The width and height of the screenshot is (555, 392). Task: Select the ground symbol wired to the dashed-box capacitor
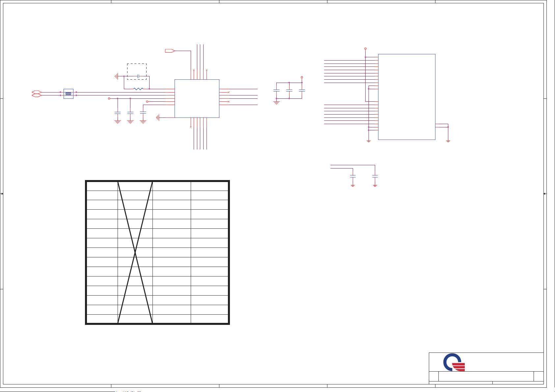(x=116, y=76)
